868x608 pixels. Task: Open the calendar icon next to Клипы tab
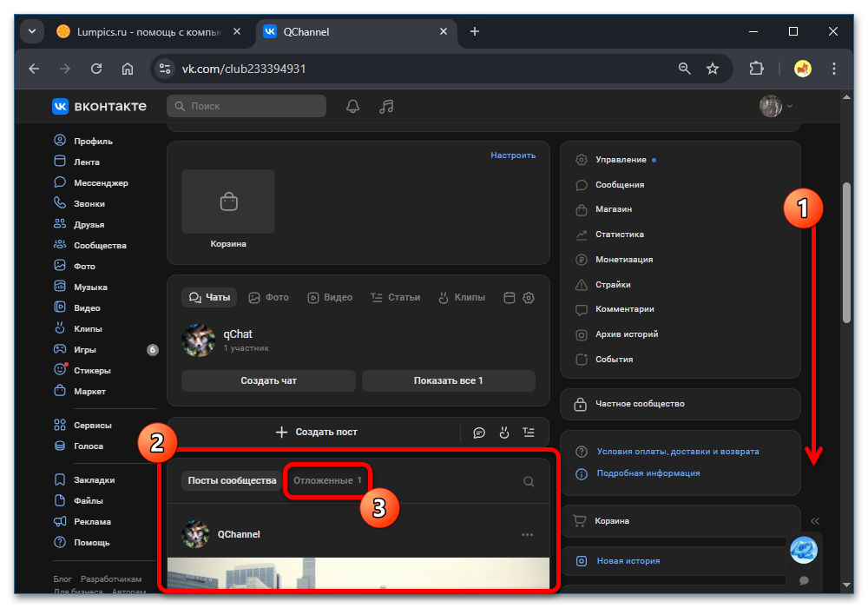[x=510, y=298]
